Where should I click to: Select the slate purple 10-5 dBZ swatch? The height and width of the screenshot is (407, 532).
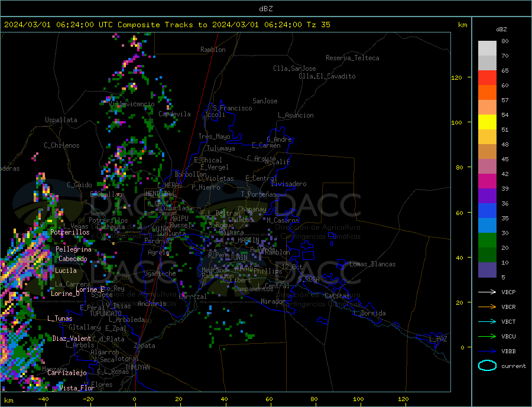(x=487, y=269)
